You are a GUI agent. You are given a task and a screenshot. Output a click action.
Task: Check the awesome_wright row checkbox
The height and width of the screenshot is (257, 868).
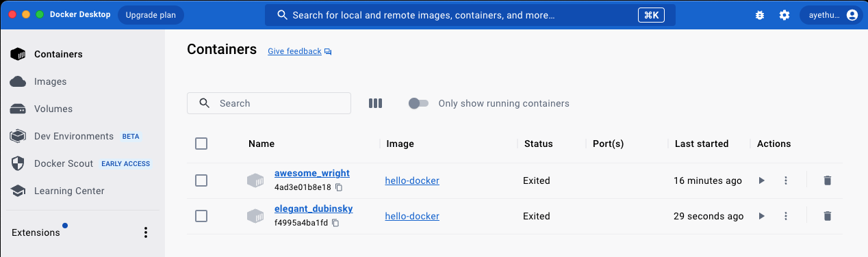201,180
